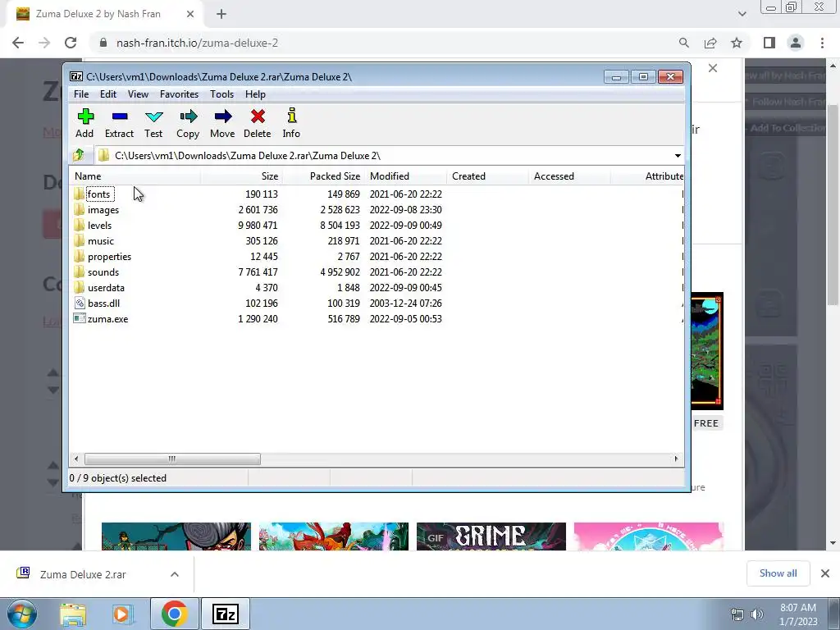The width and height of the screenshot is (840, 630).
Task: Go back in Chrome browser
Action: tap(18, 43)
